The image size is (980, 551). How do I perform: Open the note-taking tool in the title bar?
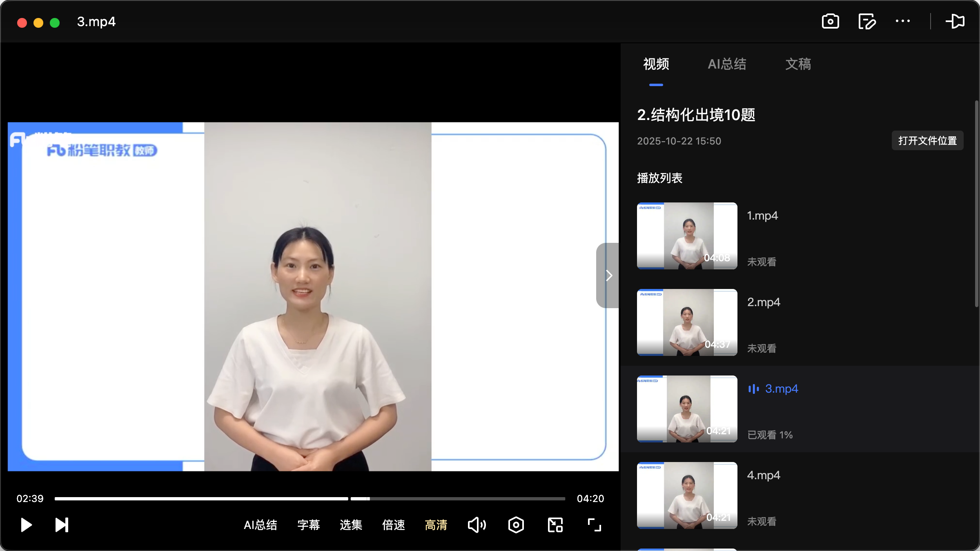[x=867, y=21]
